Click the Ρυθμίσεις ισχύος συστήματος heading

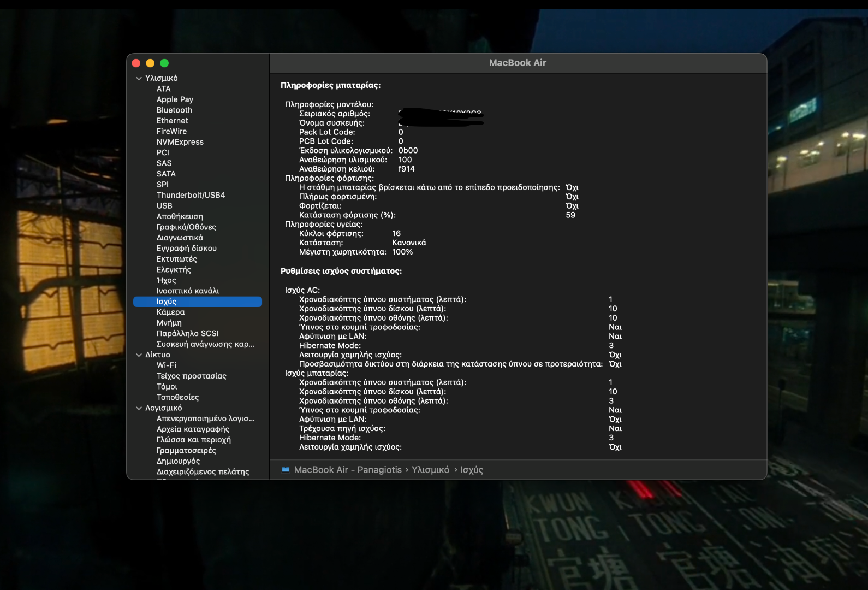(341, 271)
